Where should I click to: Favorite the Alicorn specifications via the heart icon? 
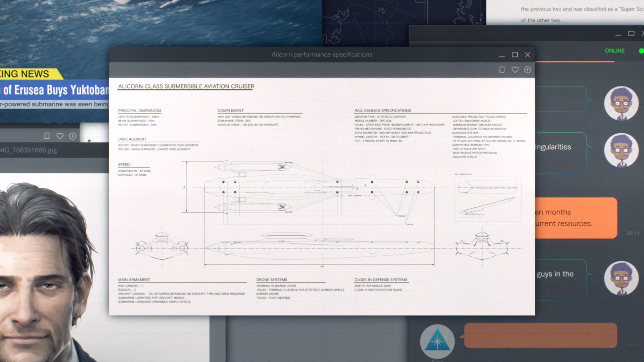[x=515, y=70]
